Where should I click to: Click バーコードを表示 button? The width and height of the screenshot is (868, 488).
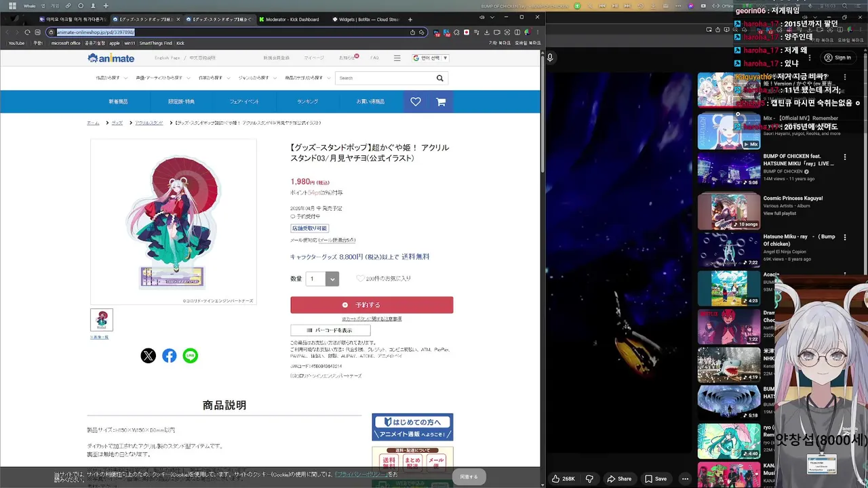point(330,330)
